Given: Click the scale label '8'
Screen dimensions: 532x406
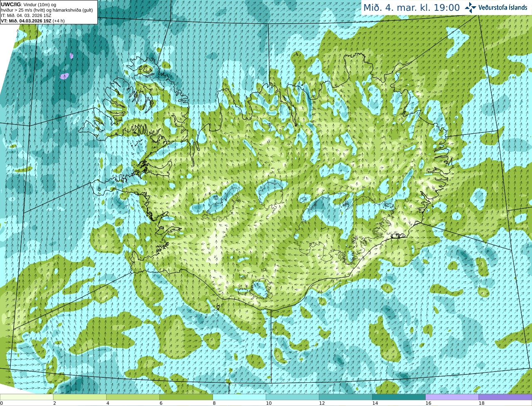Looking at the screenshot, I should click(214, 403).
